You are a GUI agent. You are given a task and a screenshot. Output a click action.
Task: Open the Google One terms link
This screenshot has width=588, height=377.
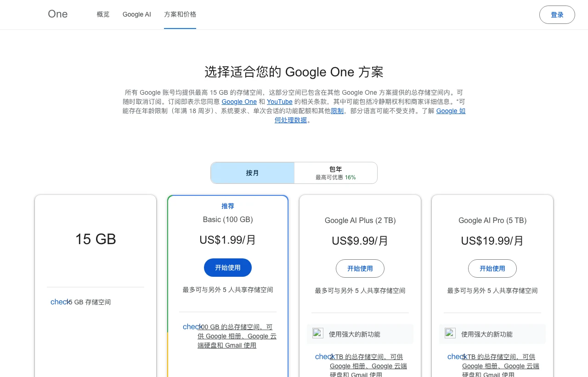click(239, 102)
